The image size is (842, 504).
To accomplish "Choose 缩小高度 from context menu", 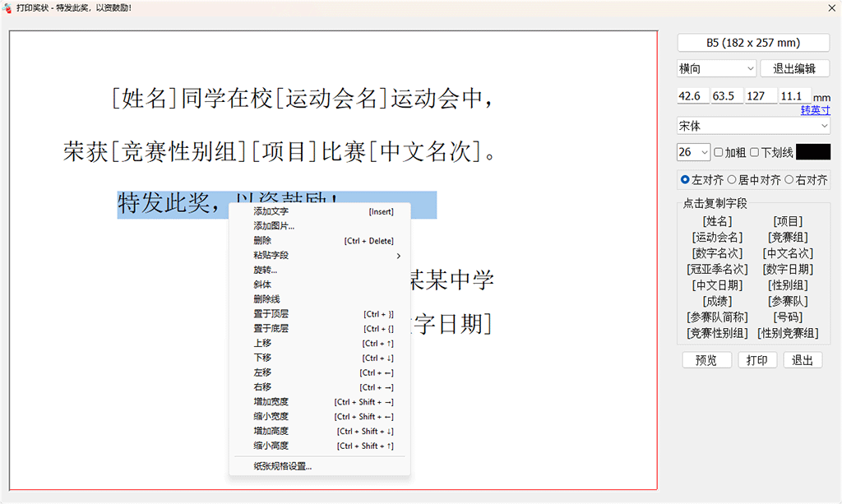I will pyautogui.click(x=320, y=446).
